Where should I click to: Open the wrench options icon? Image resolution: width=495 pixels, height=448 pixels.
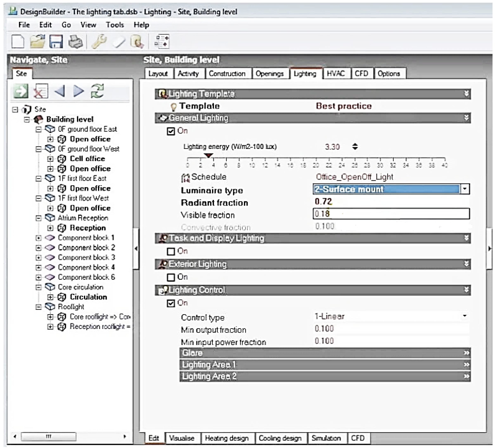[99, 41]
